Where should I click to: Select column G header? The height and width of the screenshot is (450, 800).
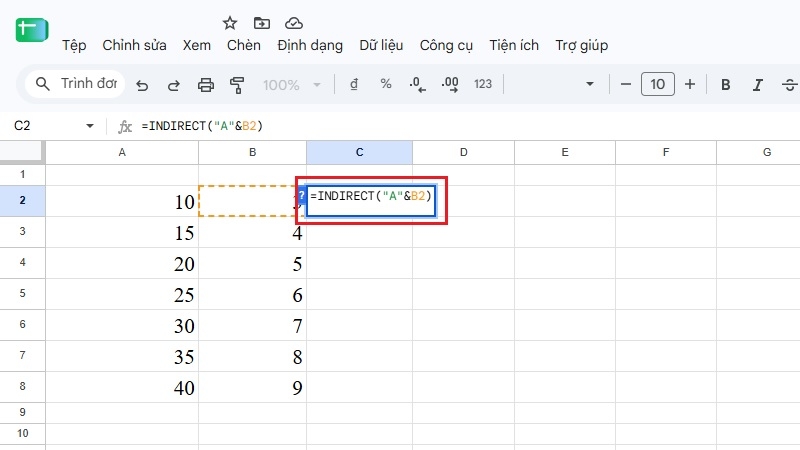760,153
